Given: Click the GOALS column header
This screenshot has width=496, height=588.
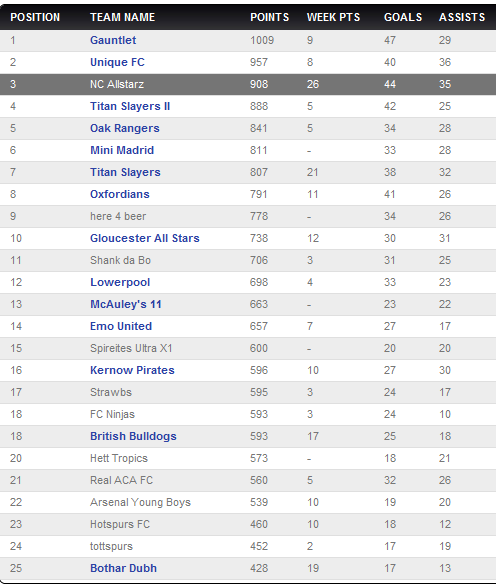Looking at the screenshot, I should click(x=403, y=17).
